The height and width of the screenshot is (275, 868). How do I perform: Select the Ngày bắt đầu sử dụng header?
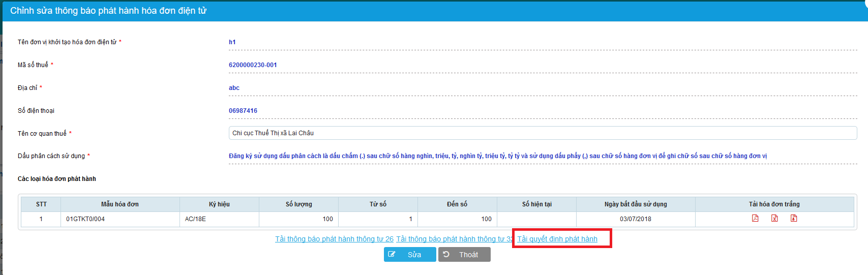(x=636, y=204)
